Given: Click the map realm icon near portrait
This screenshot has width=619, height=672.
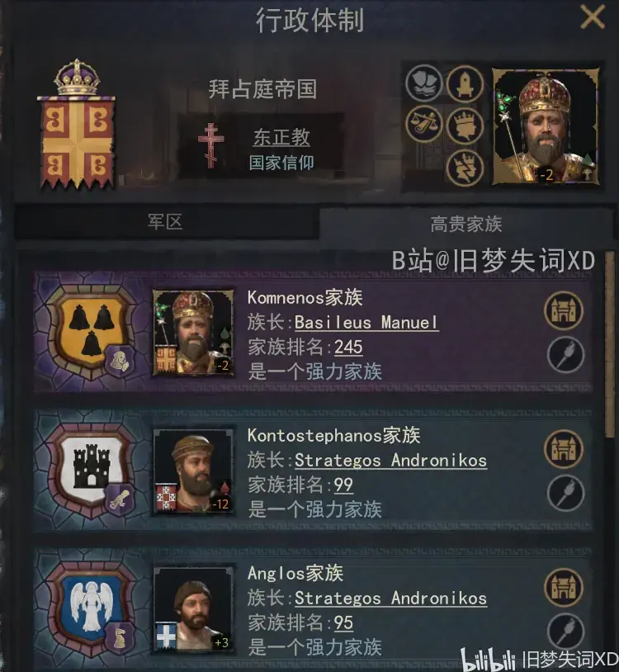Looking at the screenshot, I should [424, 83].
